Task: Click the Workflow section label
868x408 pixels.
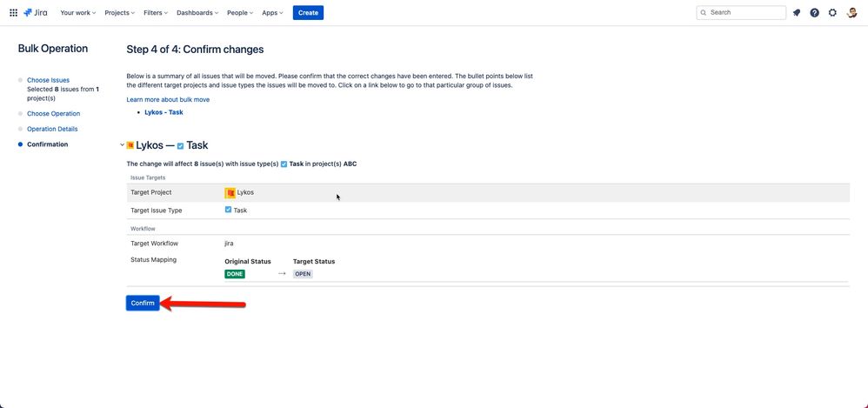Action: point(142,229)
